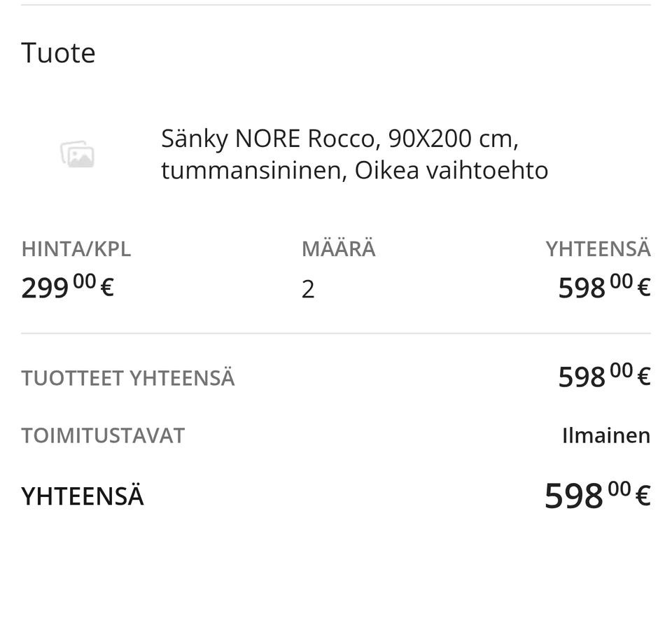Click the grand total 598,00 € amount
Viewport: 672px width, 630px height.
click(597, 495)
